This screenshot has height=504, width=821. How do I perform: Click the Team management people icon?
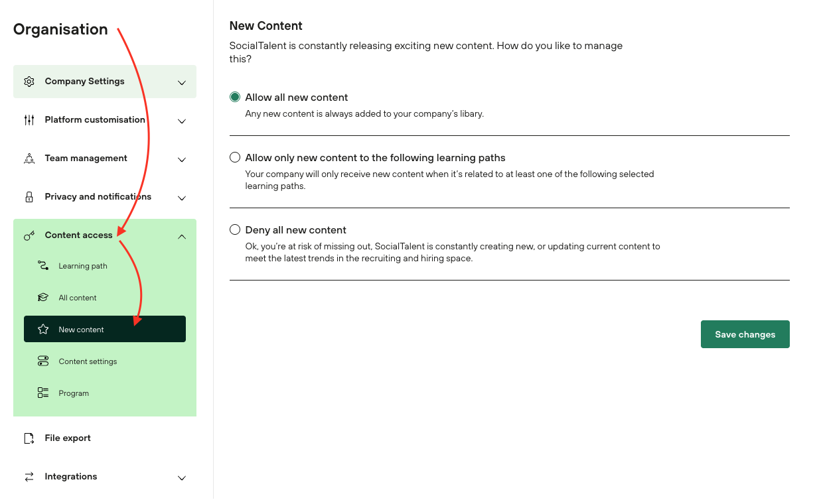[x=29, y=158]
